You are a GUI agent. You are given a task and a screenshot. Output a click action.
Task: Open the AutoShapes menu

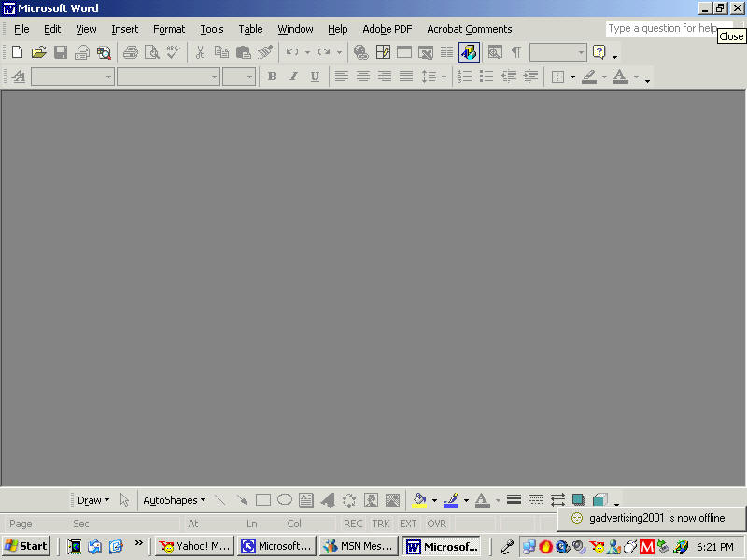pyautogui.click(x=175, y=500)
